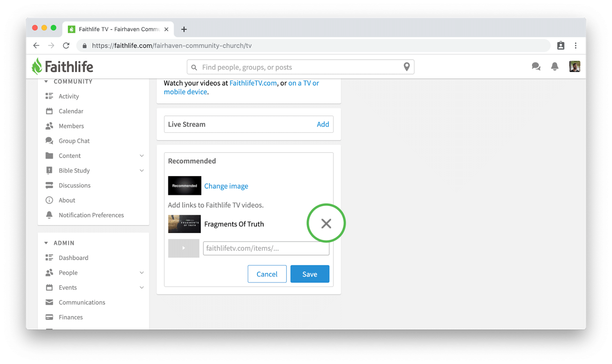The height and width of the screenshot is (364, 612).
Task: Click the gray video placeholder thumbnail
Action: (184, 248)
